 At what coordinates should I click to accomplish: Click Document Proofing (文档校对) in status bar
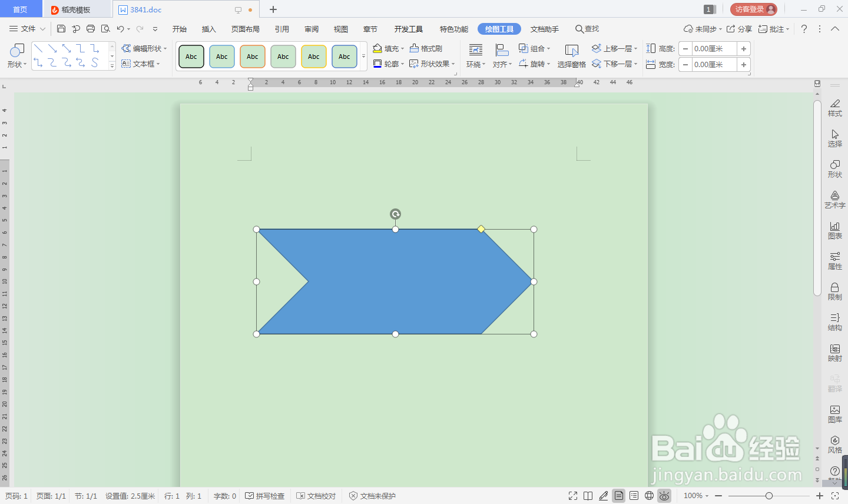click(316, 496)
